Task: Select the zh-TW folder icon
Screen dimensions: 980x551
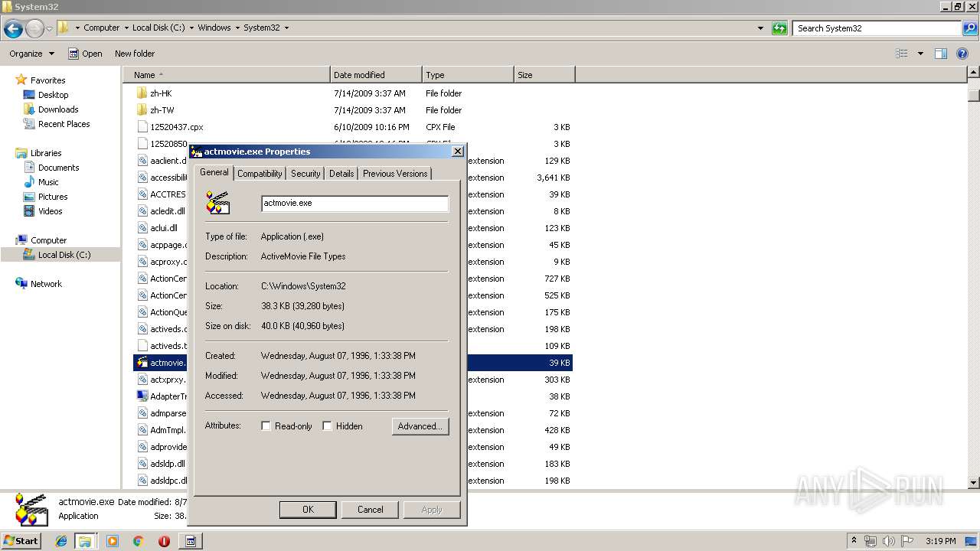Action: (142, 110)
